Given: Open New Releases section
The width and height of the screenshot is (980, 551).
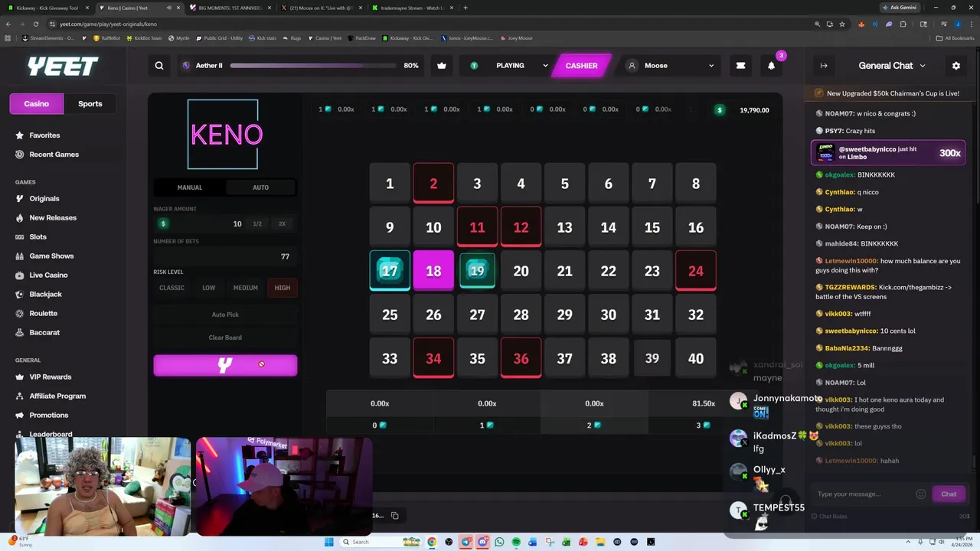Looking at the screenshot, I should tap(53, 218).
